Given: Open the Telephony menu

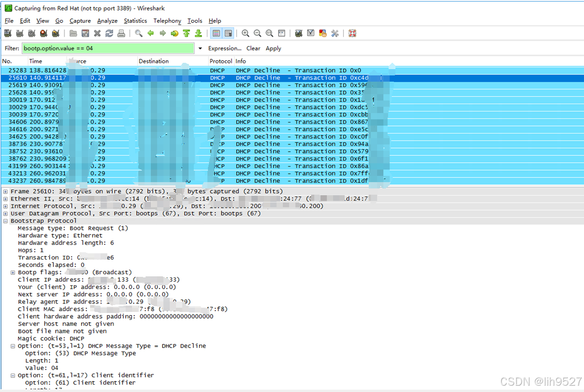Looking at the screenshot, I should [167, 21].
